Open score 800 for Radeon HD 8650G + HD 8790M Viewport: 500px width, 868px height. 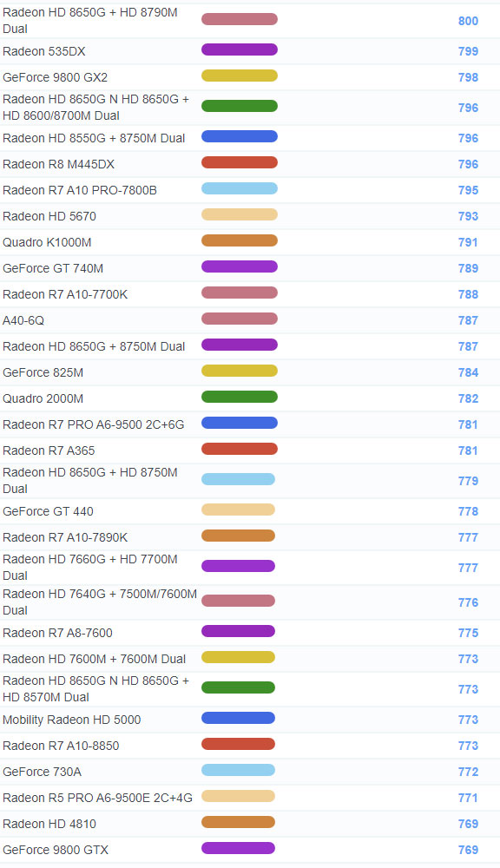click(468, 21)
